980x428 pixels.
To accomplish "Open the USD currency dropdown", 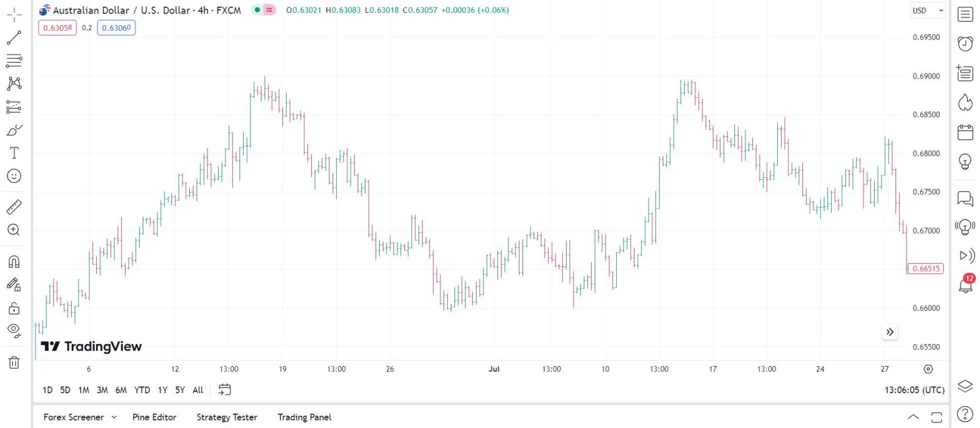I will click(927, 10).
